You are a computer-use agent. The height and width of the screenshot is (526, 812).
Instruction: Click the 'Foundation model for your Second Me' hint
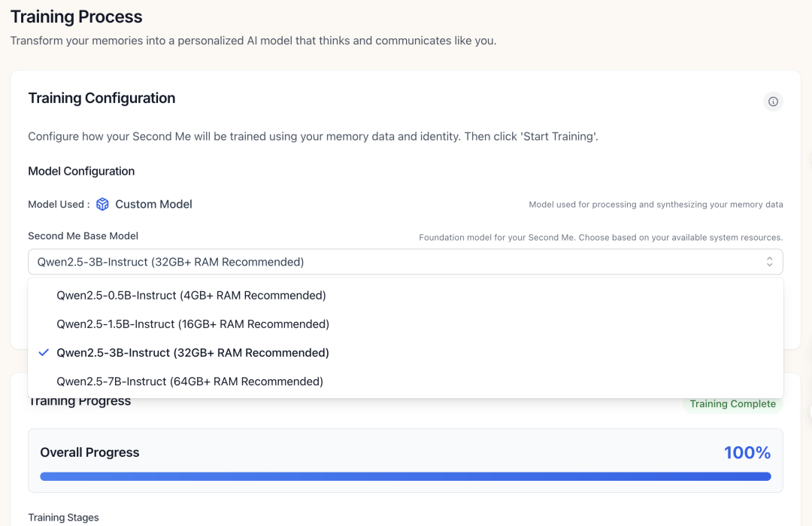coord(601,237)
